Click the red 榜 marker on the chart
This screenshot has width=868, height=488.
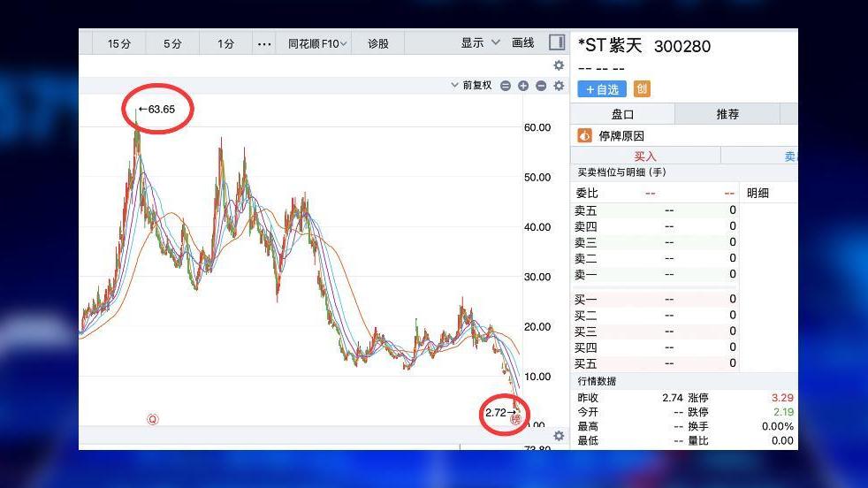[516, 419]
